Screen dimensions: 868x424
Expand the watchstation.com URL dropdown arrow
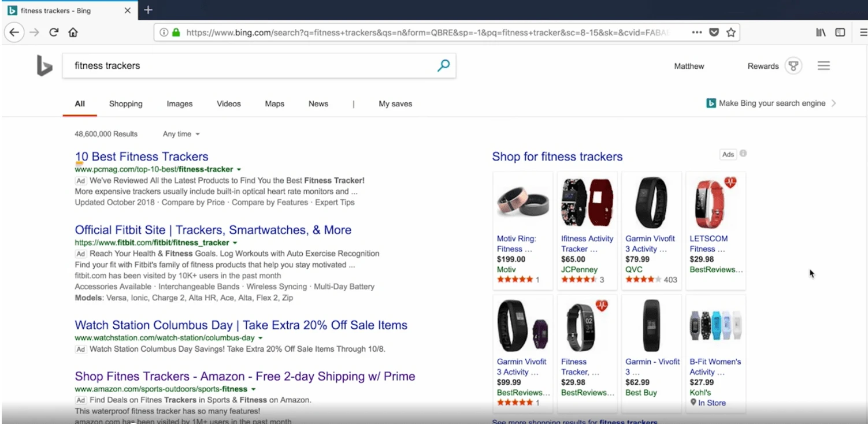[x=260, y=339]
